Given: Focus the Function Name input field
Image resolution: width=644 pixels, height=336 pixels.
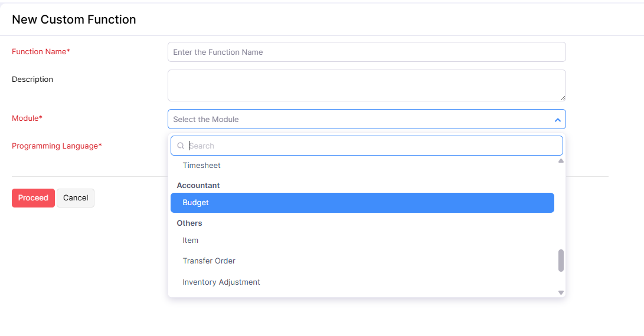Looking at the screenshot, I should [366, 52].
